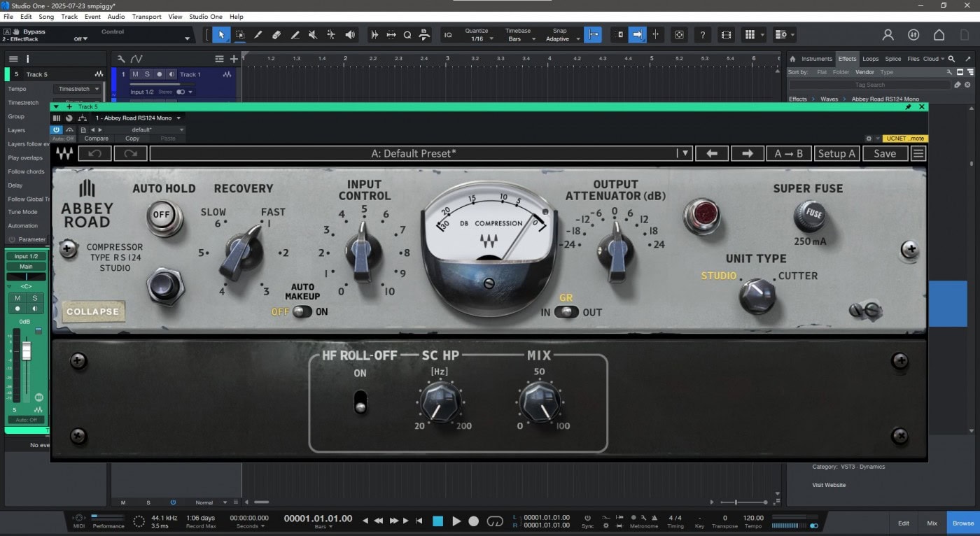Open the Transport menu

146,16
